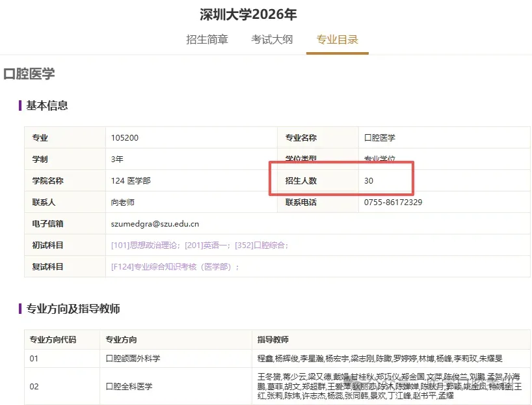Click the email szumedgra@szu.edu.cn
The width and height of the screenshot is (532, 405).
tap(155, 224)
